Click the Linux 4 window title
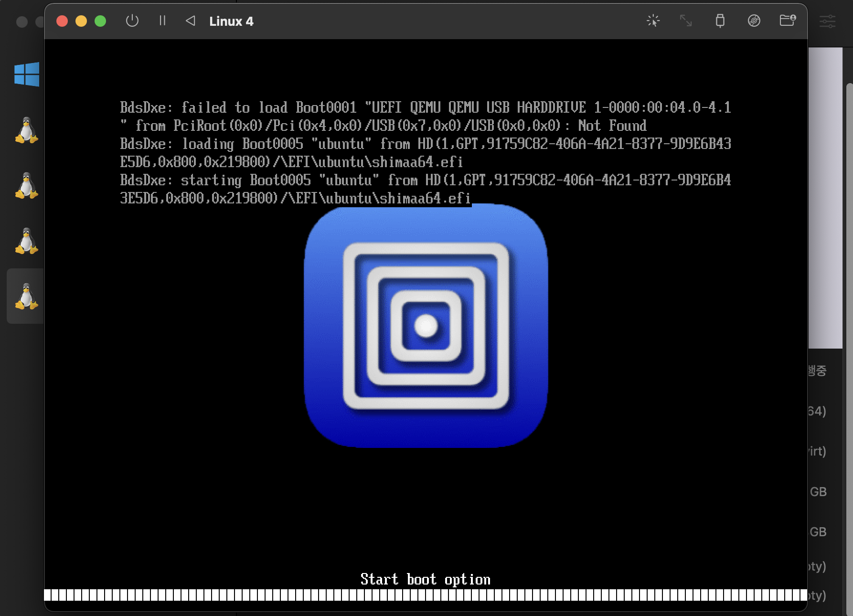This screenshot has width=853, height=616. point(231,21)
